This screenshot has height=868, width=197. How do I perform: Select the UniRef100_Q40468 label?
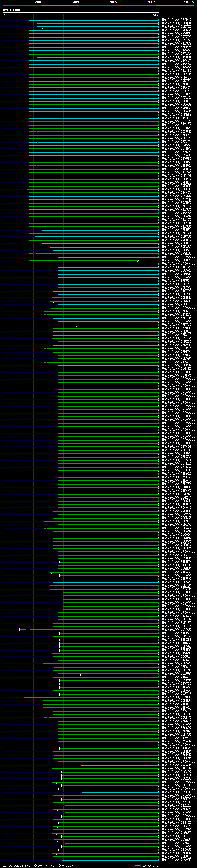tap(176, 213)
